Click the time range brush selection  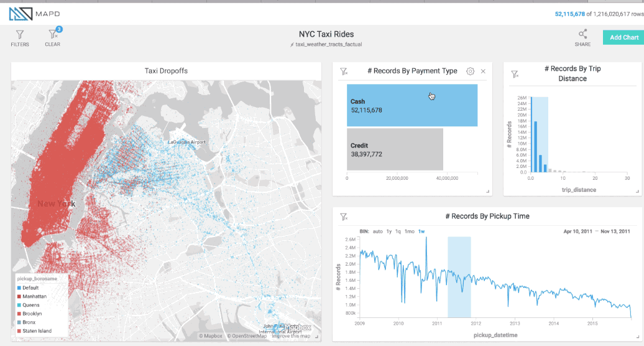459,277
